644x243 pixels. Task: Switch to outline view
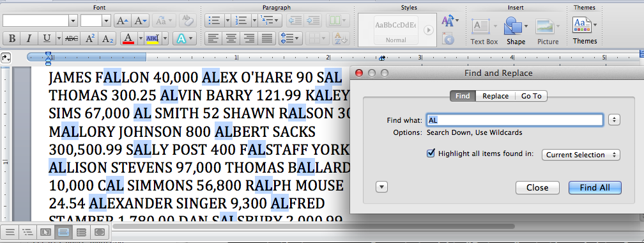tap(27, 232)
